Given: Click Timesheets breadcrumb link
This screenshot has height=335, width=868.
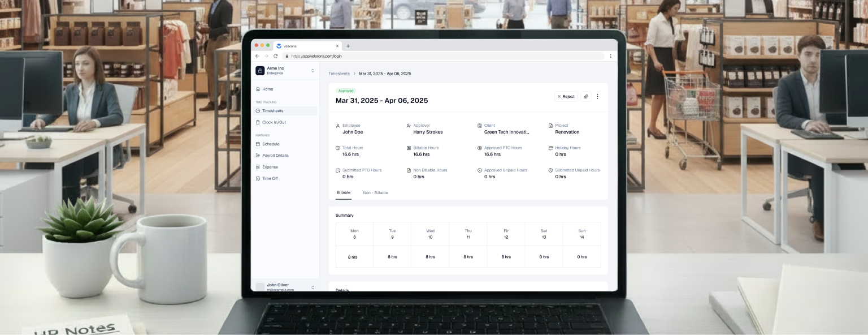Looking at the screenshot, I should [x=339, y=74].
